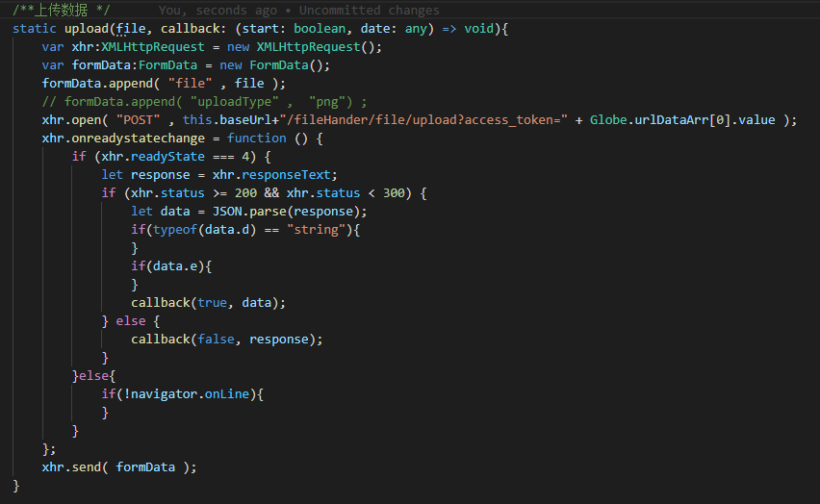Click 'FormData()' constructor call
Viewport: 820px width, 504px height.
286,65
